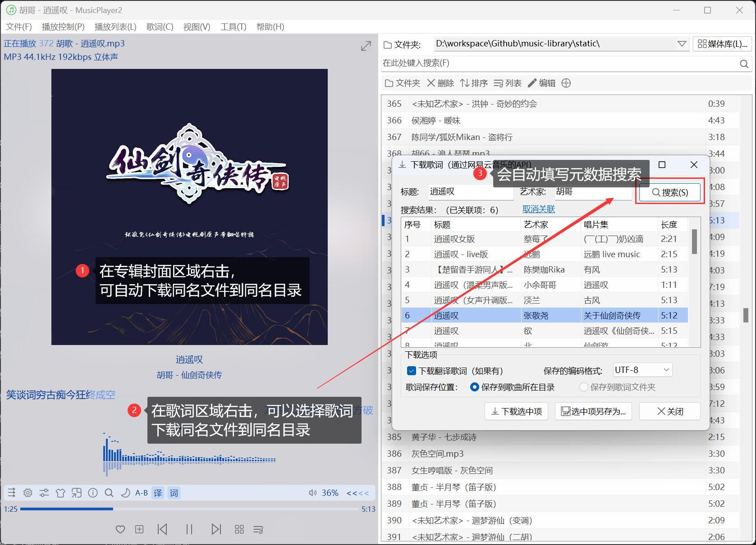Open the 帮助(H) menu
Viewport: 756px width, 545px height.
[x=270, y=27]
